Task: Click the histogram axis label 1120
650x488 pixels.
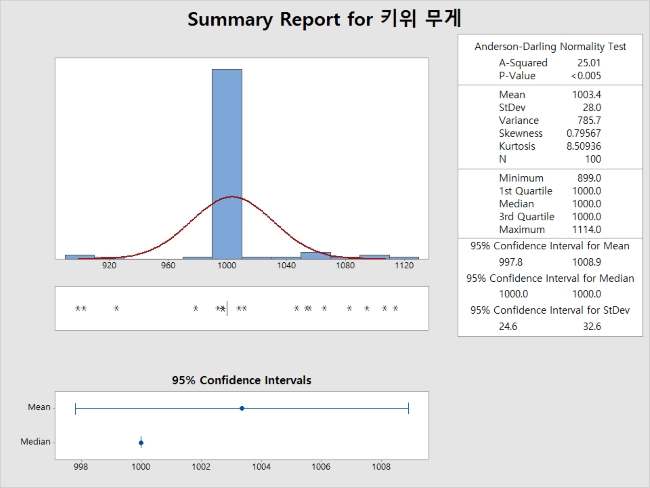Action: 404,268
